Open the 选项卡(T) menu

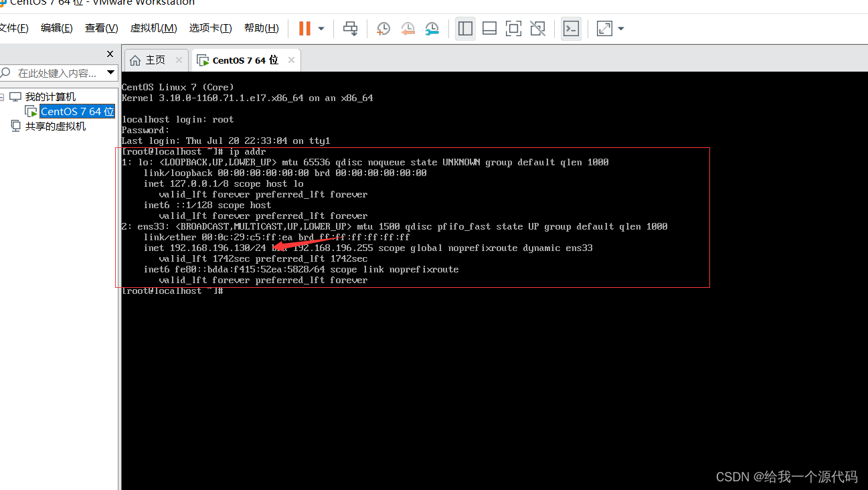pos(210,28)
